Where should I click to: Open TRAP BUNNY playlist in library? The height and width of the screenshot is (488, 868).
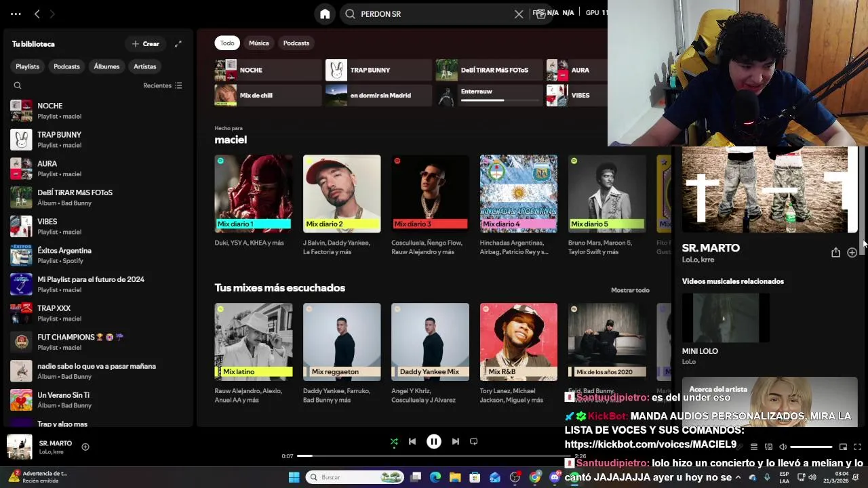click(x=97, y=140)
